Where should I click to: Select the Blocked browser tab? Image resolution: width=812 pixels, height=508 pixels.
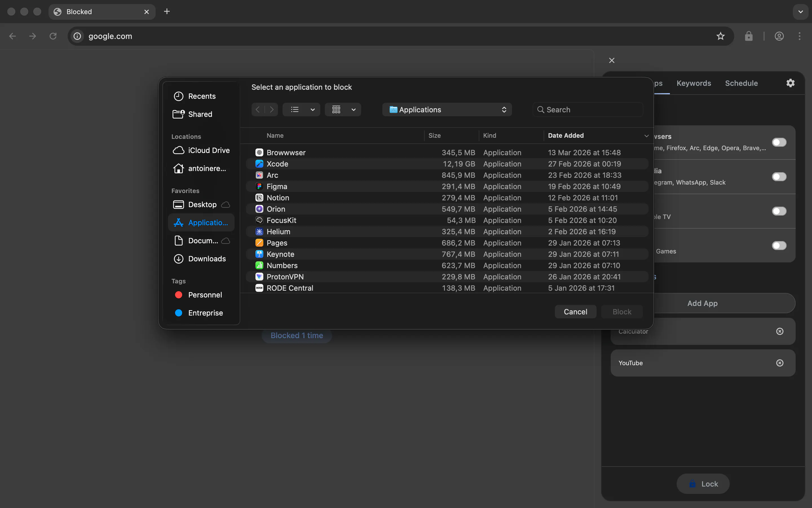[102, 12]
